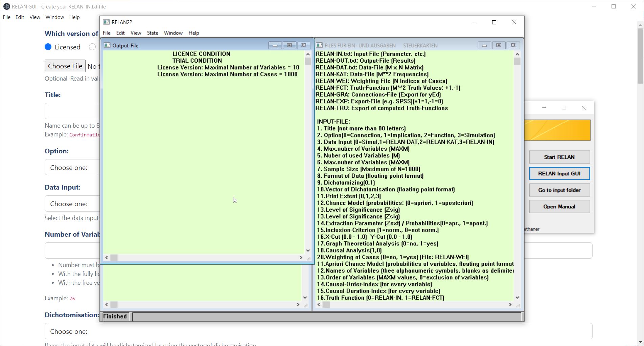
Task: Click the Finished status bar label
Action: coord(115,316)
